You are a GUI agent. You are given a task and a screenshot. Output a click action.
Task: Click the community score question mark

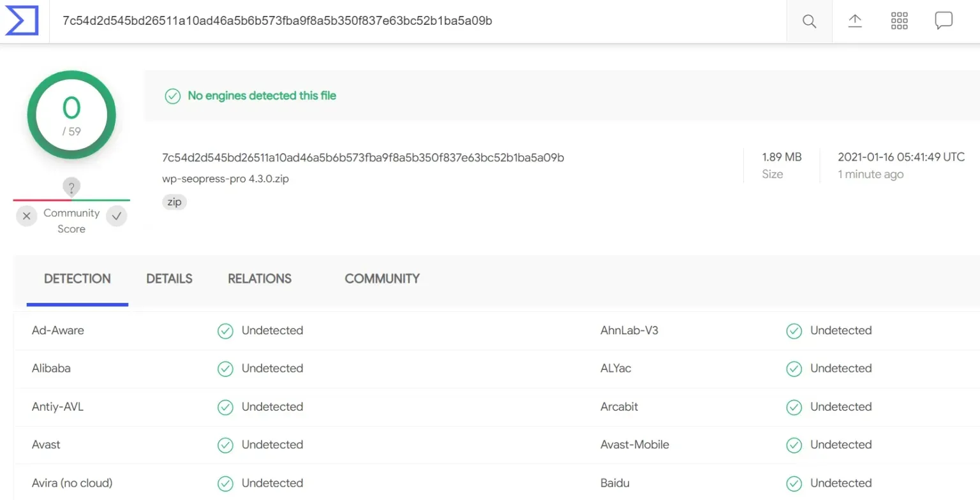(x=71, y=187)
